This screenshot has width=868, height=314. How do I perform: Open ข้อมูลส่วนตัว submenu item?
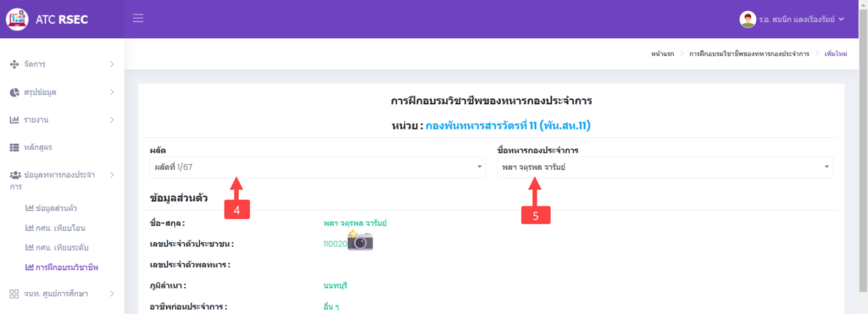(51, 208)
